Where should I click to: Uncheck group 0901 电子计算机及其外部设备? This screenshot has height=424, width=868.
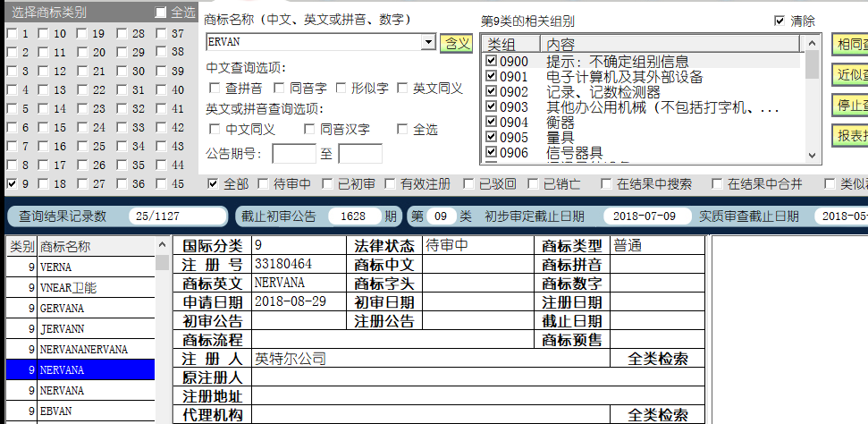[x=491, y=76]
